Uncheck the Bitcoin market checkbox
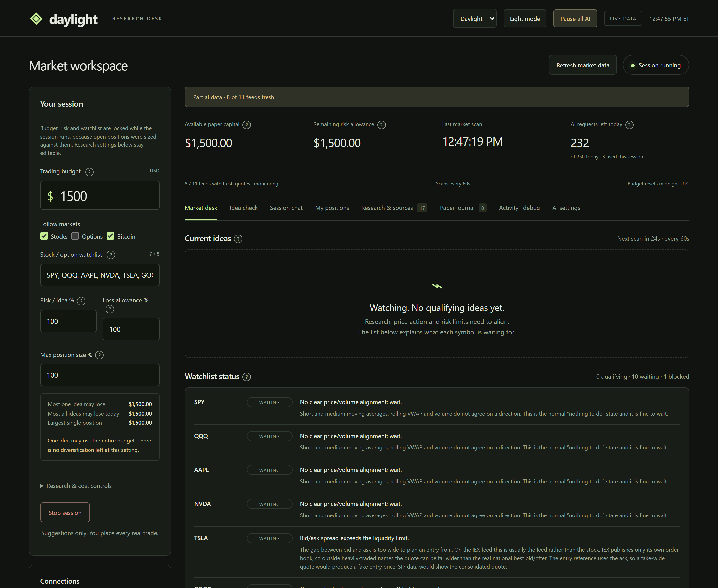 (110, 236)
